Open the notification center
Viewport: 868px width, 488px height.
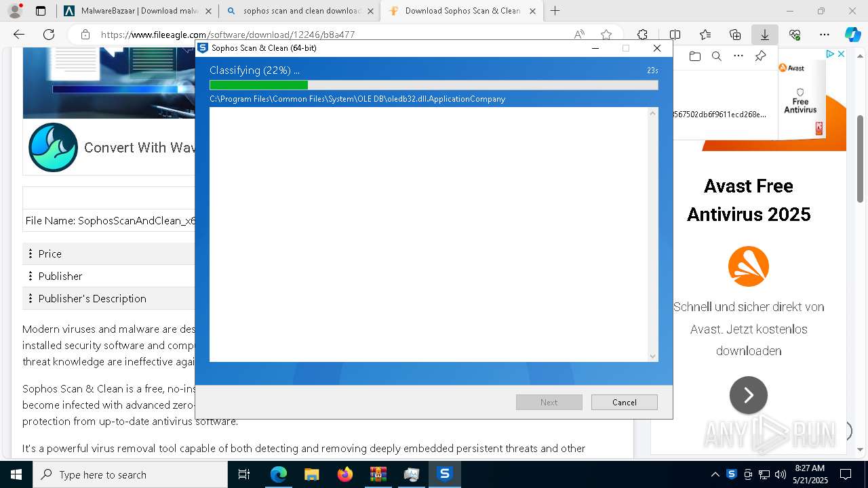846,474
